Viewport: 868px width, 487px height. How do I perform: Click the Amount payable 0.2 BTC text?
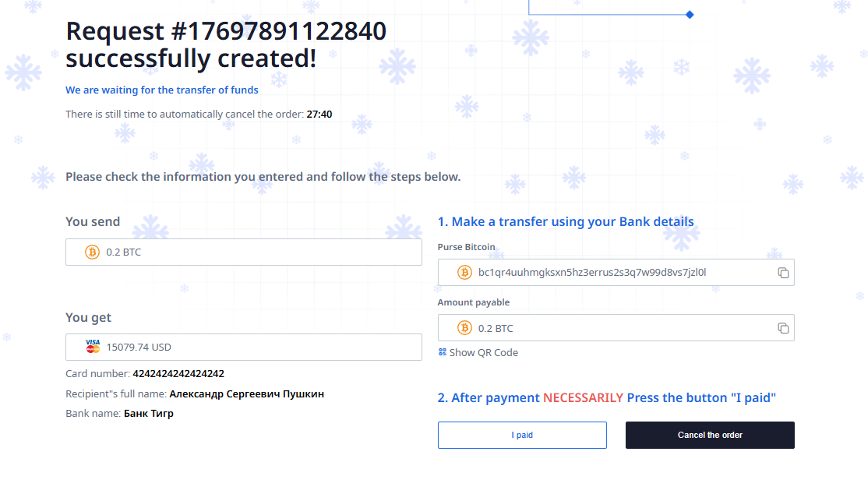click(496, 328)
